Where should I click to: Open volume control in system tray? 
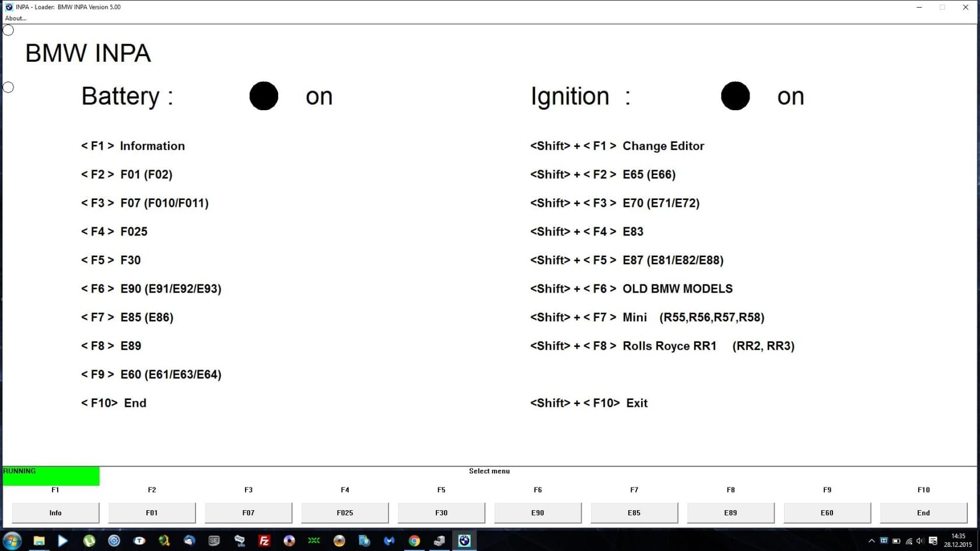[920, 541]
